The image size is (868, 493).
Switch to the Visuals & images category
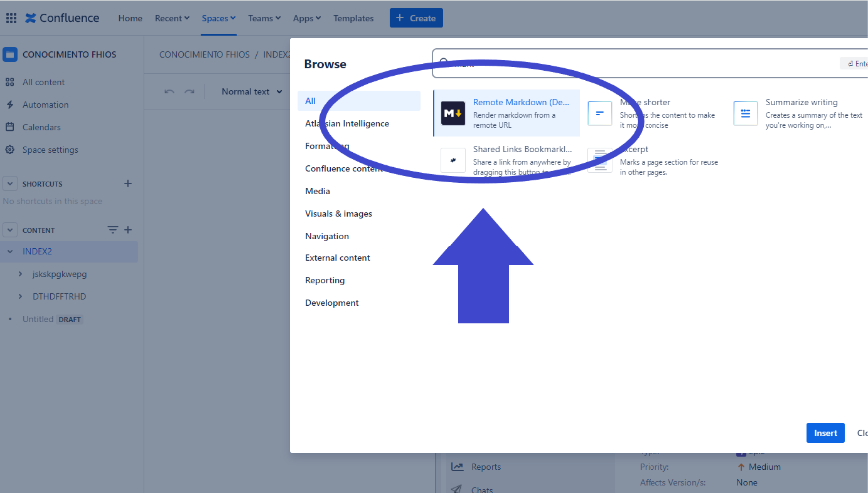[x=338, y=214]
